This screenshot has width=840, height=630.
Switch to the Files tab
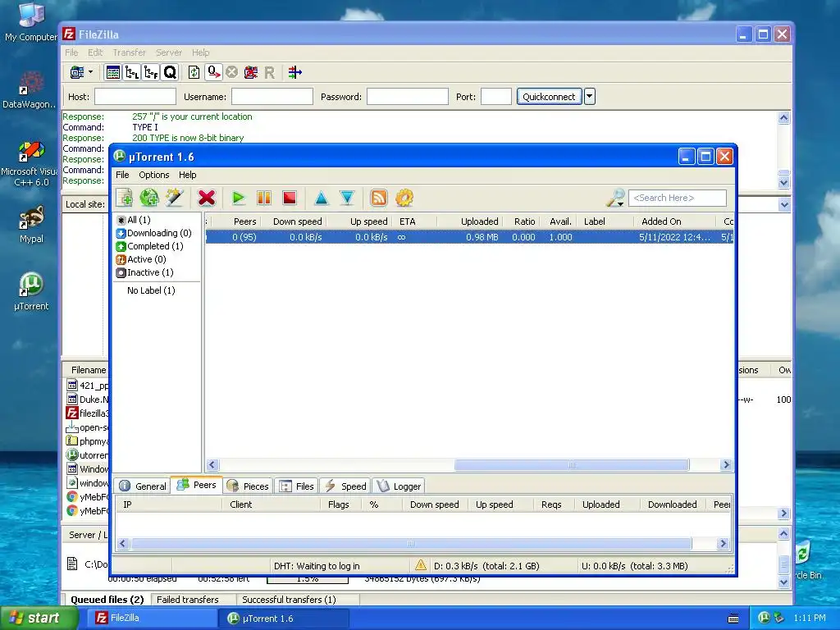pos(297,486)
